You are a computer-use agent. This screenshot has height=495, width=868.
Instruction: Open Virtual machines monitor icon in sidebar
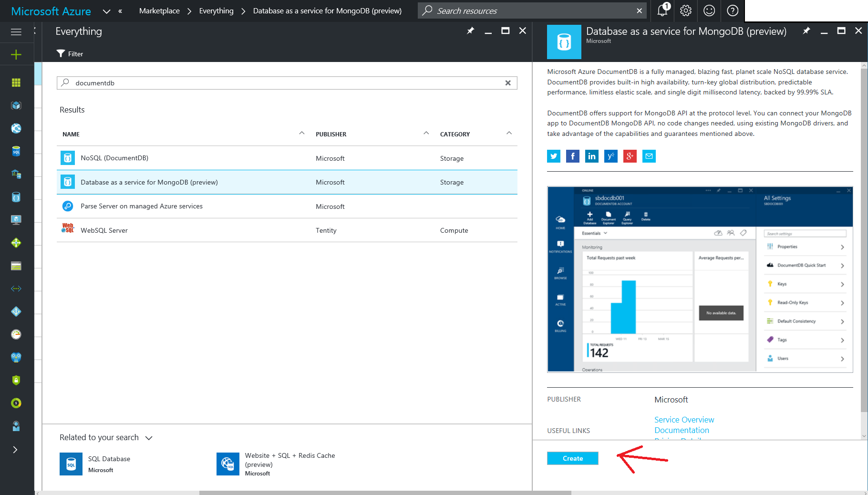[16, 220]
